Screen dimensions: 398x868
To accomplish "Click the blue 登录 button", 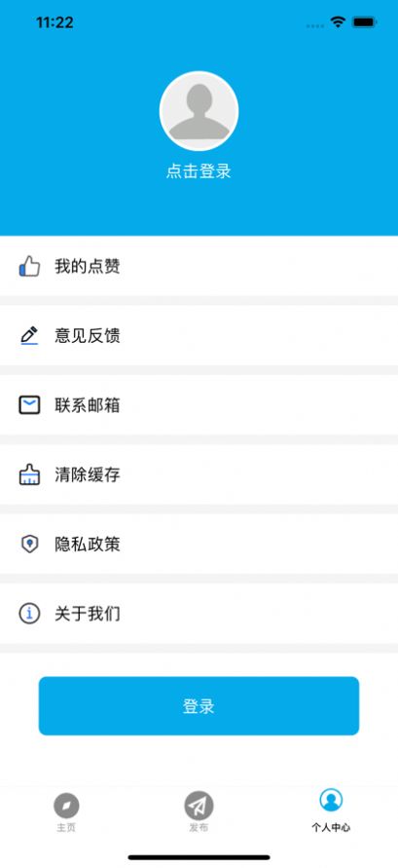I will point(199,706).
